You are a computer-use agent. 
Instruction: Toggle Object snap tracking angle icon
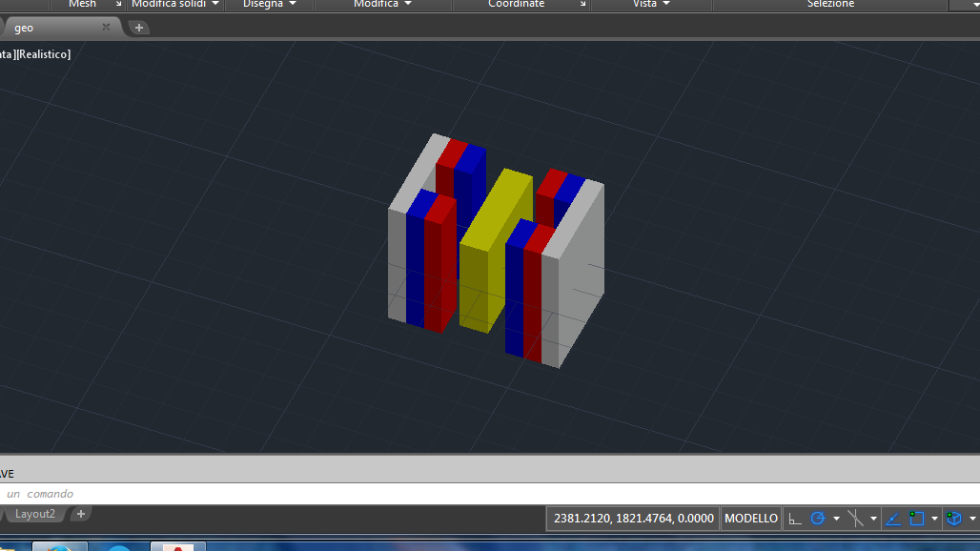pyautogui.click(x=893, y=519)
